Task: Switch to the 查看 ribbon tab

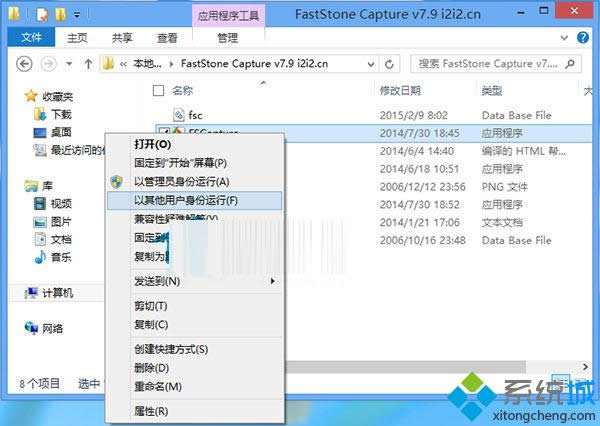Action: (167, 38)
